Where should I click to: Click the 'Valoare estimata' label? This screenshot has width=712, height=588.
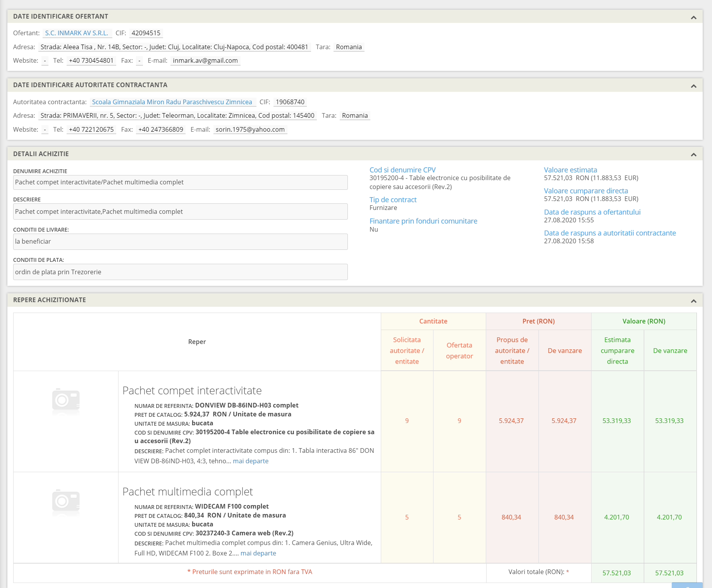point(570,170)
